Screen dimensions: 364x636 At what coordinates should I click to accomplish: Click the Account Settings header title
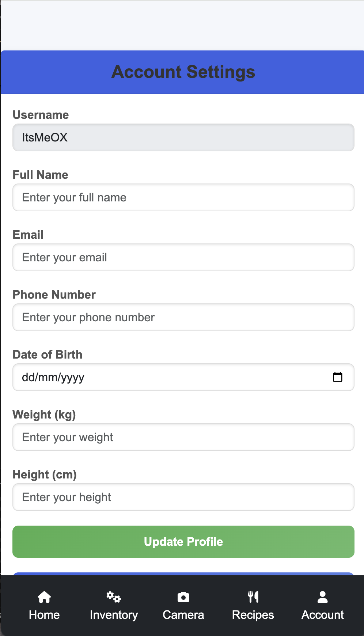click(x=183, y=72)
